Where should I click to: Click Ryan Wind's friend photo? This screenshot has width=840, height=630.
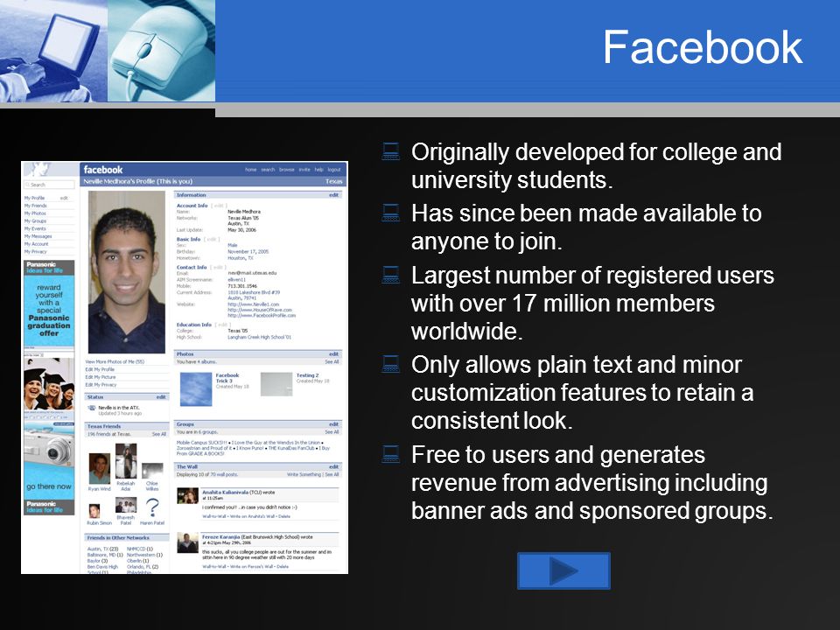click(x=100, y=469)
